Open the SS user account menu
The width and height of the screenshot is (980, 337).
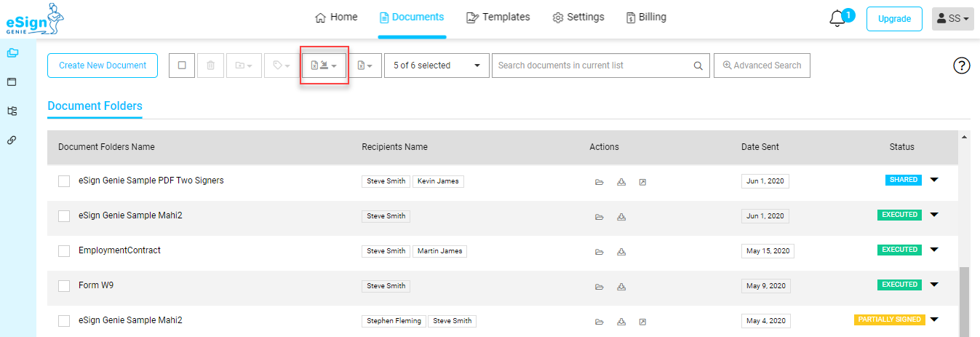(x=953, y=19)
